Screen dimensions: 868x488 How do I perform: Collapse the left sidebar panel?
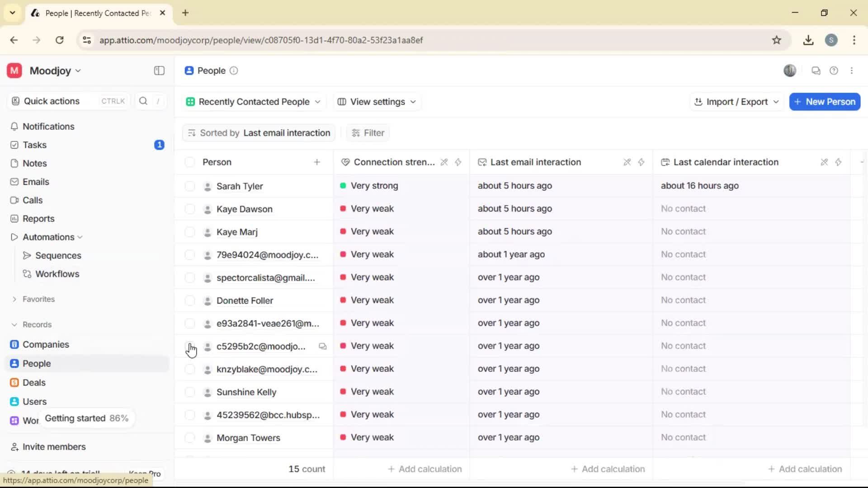(x=159, y=70)
